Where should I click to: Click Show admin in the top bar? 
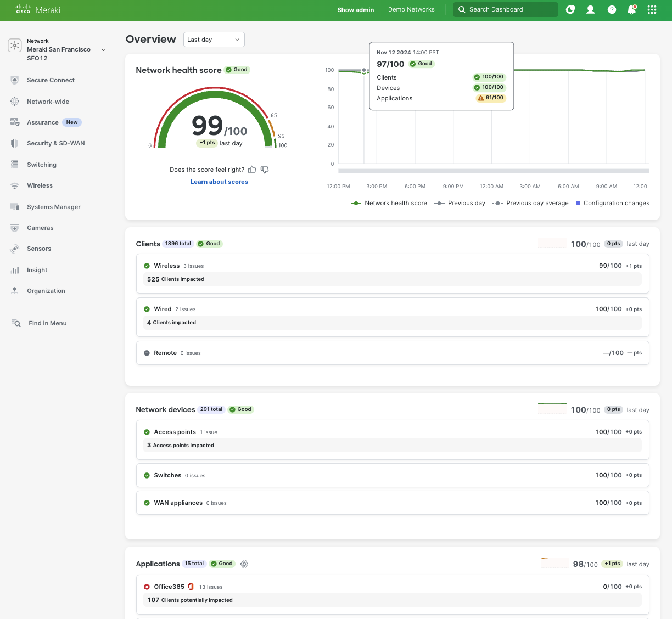[355, 9]
